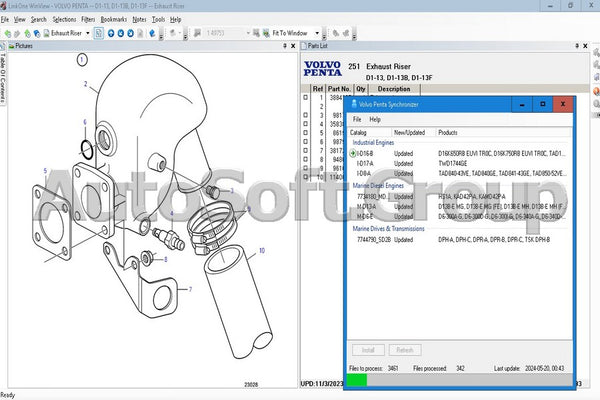Select the 7744790_SD2B catalog row
The width and height of the screenshot is (600, 400).
tap(459, 240)
